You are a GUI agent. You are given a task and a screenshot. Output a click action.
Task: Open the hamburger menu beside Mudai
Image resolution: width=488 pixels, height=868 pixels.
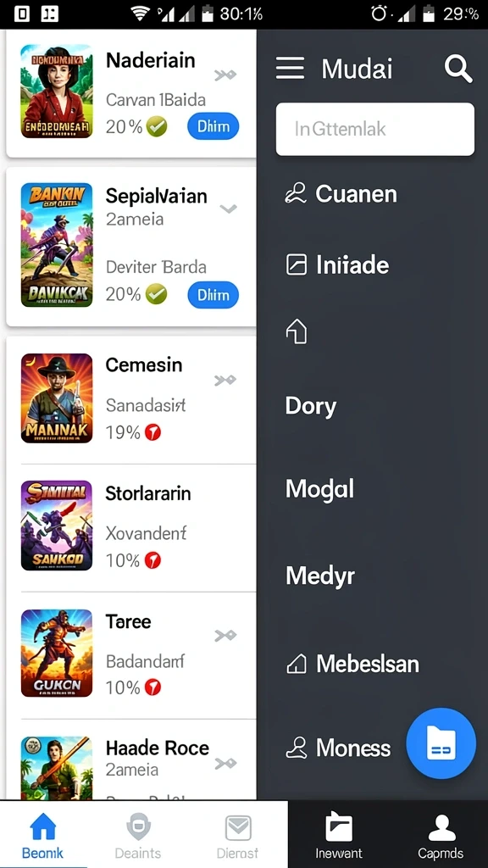pyautogui.click(x=290, y=69)
